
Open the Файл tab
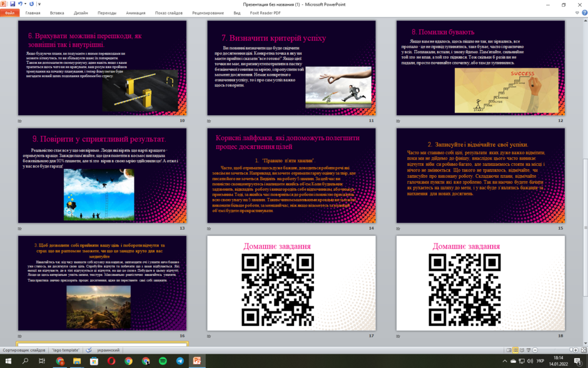pos(10,13)
